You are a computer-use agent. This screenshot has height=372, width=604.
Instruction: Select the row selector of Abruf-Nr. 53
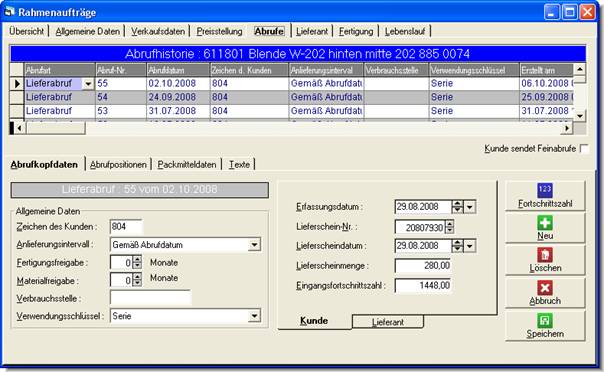[17, 111]
